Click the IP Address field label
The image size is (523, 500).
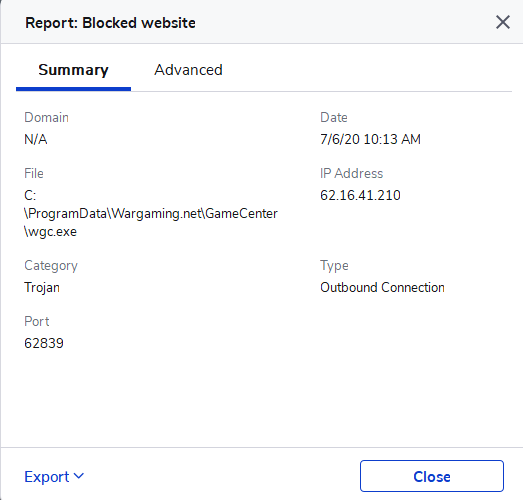tap(352, 173)
